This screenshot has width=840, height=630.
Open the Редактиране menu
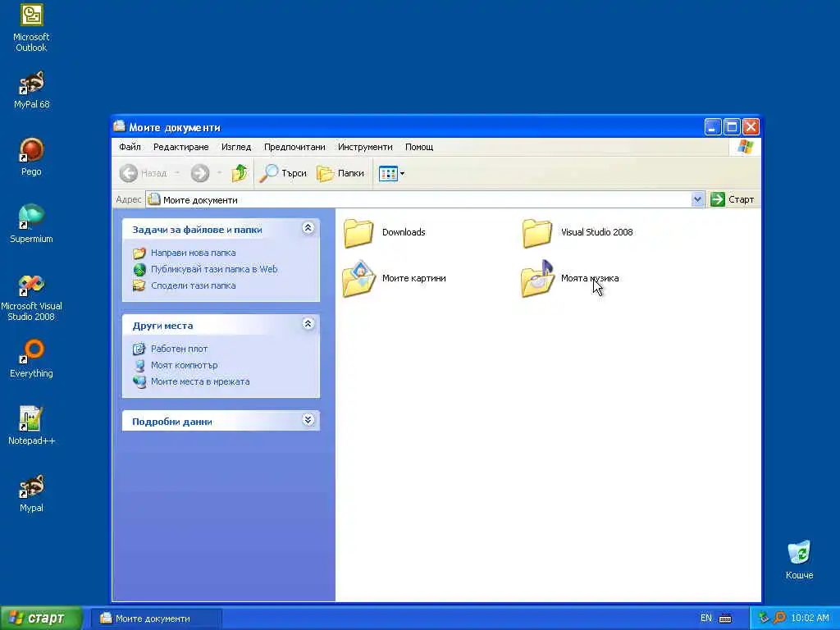[181, 147]
